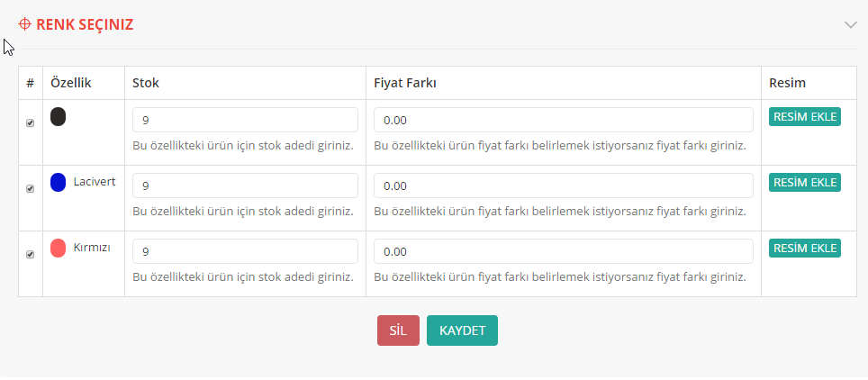Click the Kırmızı Fiyat Farkı input

tap(563, 251)
